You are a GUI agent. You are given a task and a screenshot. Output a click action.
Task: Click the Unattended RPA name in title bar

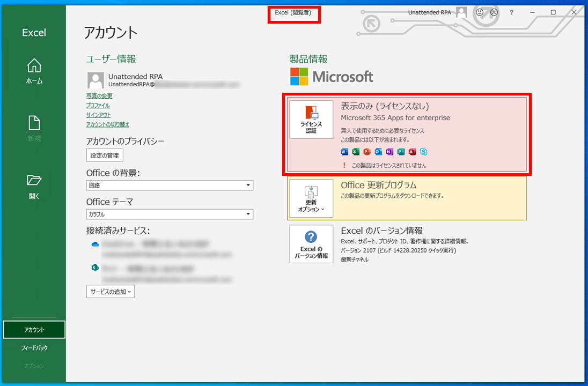point(429,12)
